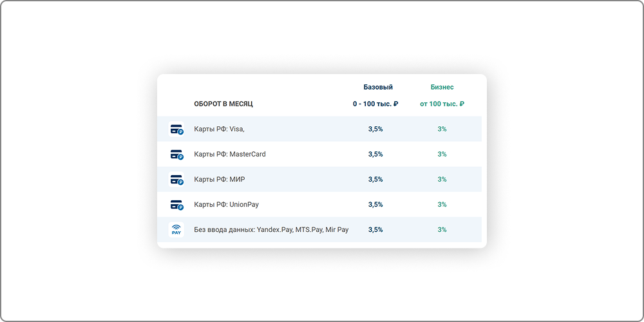
Task: Click the card icon beside МИР row
Action: point(176,180)
